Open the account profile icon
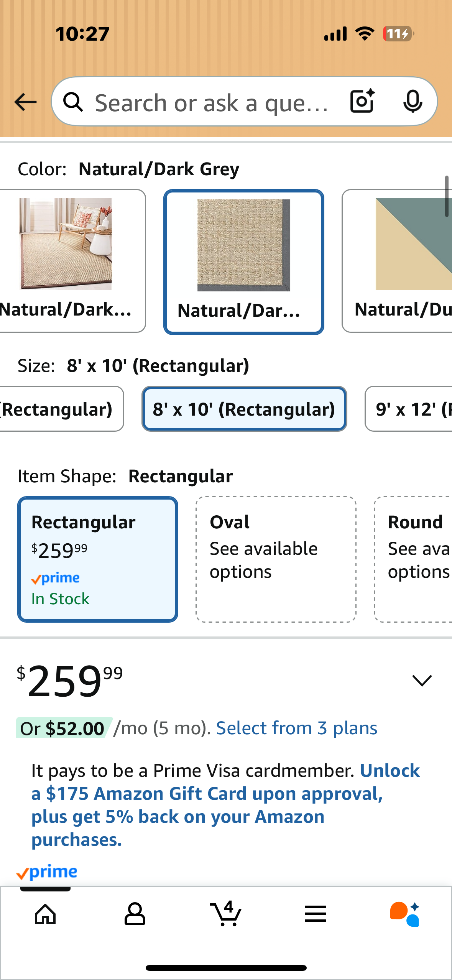Screen dimensions: 452x980 [135, 914]
